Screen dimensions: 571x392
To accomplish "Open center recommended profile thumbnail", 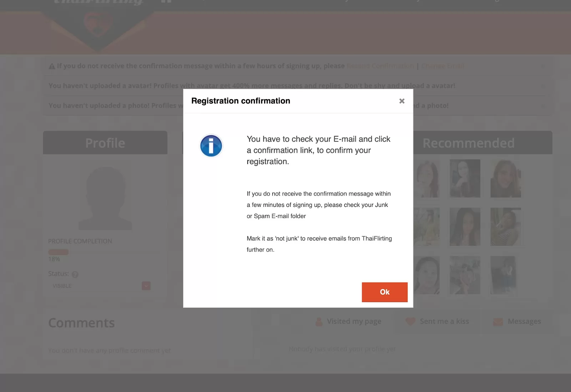I will 465,227.
